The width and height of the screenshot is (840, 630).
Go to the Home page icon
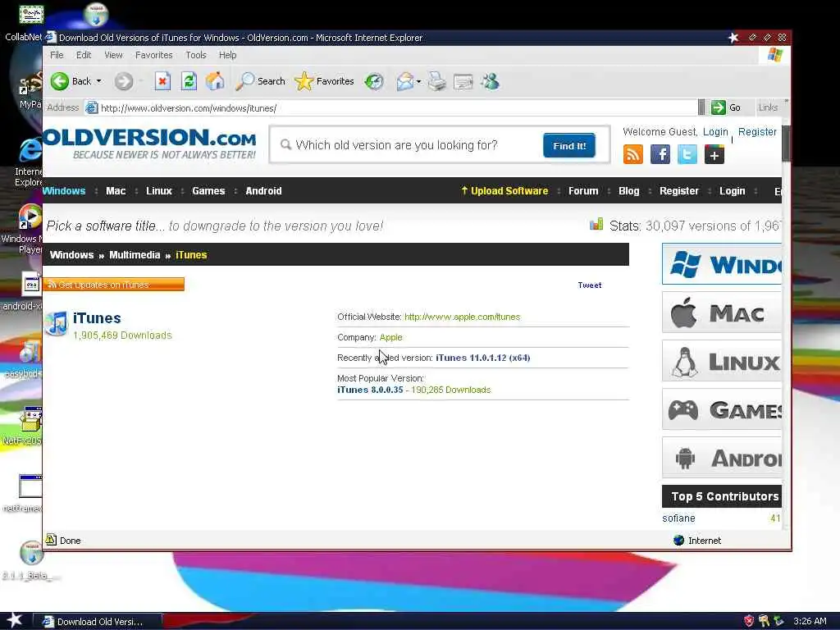215,81
